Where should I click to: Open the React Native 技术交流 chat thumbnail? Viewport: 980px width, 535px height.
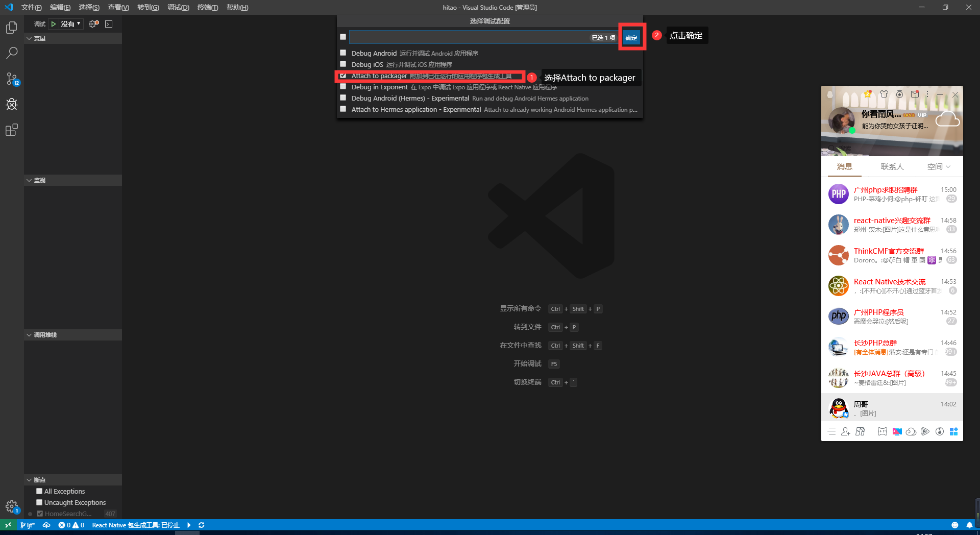[838, 286]
